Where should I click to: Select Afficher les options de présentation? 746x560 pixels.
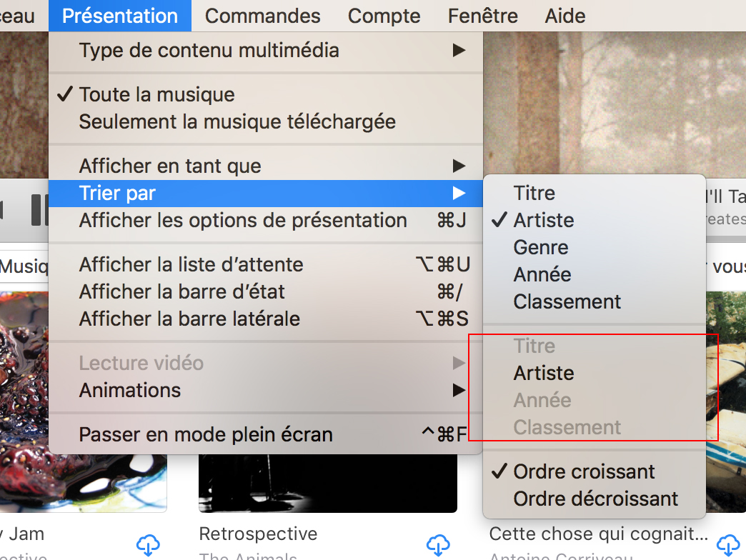[266, 221]
